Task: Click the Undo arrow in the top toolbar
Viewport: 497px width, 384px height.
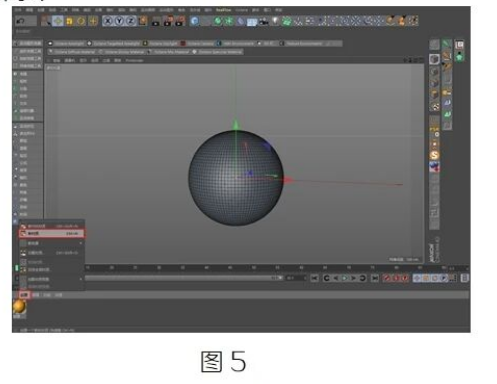Action: tap(20, 21)
